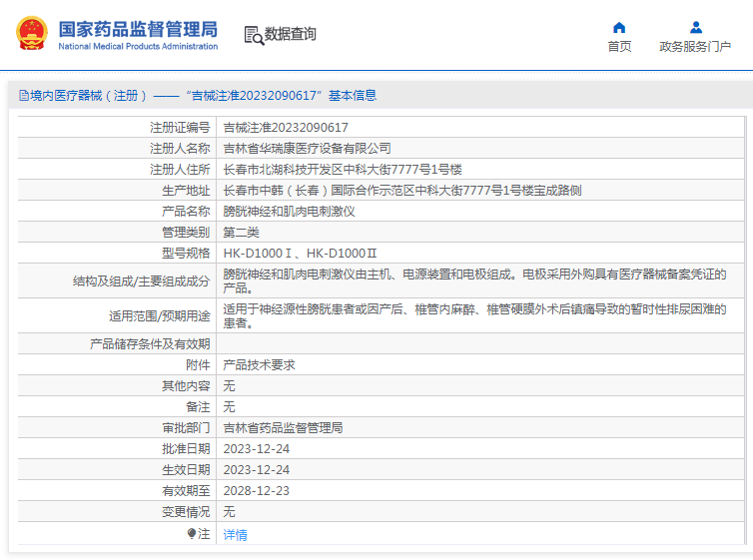Click the national emblem logo
Image resolution: width=753 pixels, height=560 pixels.
(32, 34)
